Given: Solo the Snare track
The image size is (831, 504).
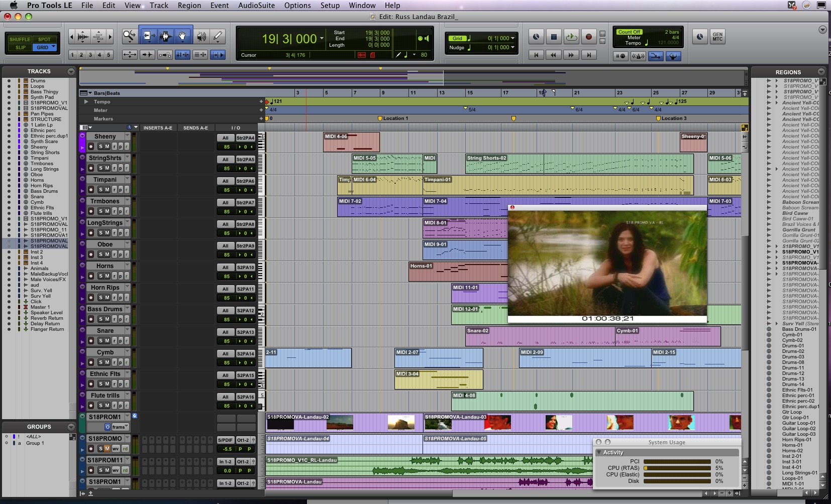Looking at the screenshot, I should pos(100,341).
